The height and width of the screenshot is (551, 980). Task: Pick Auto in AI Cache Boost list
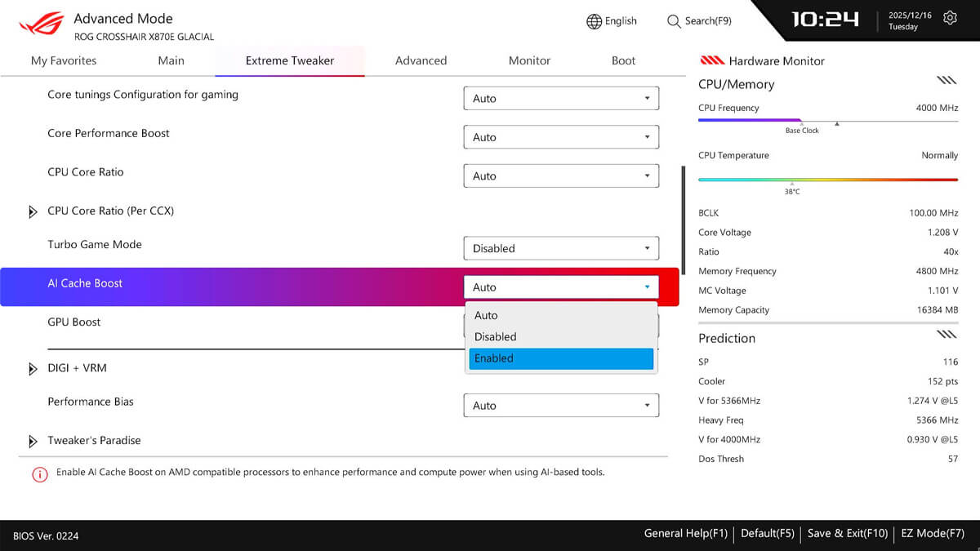[561, 315]
